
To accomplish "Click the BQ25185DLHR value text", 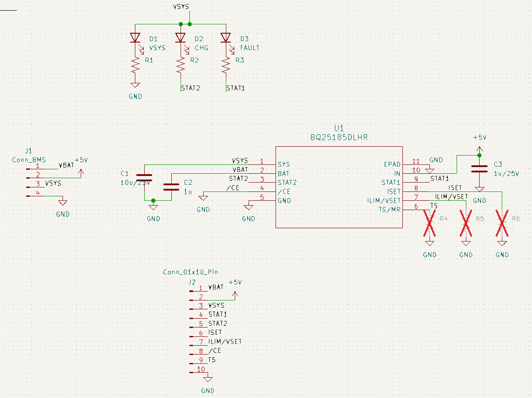I will 339,138.
